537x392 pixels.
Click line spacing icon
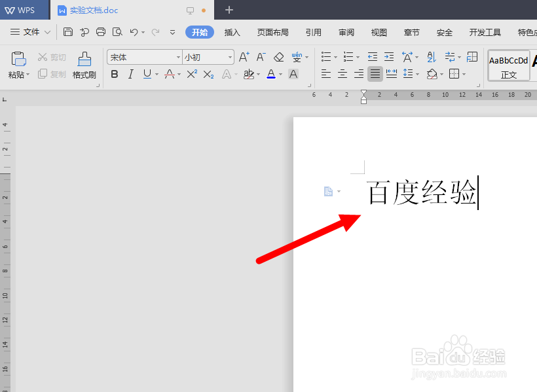point(408,73)
